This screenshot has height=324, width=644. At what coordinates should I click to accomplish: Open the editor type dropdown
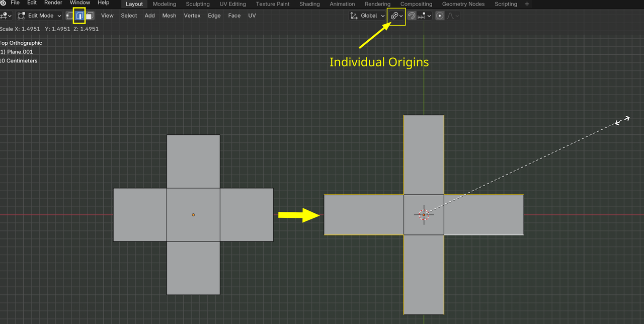click(x=7, y=16)
